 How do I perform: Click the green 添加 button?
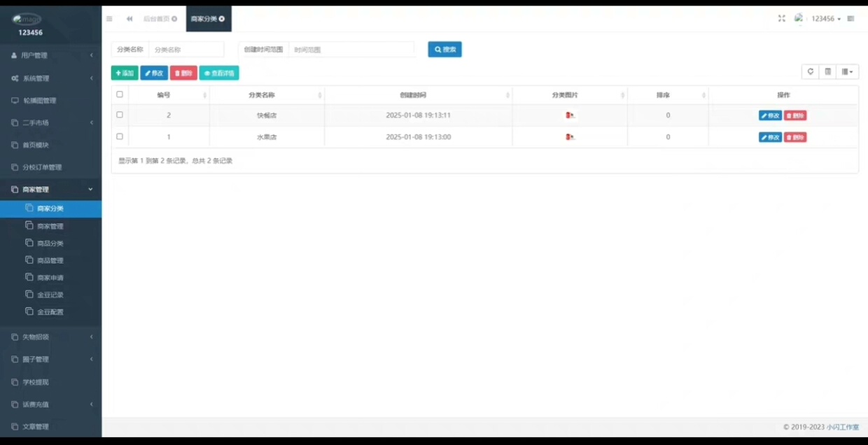125,73
